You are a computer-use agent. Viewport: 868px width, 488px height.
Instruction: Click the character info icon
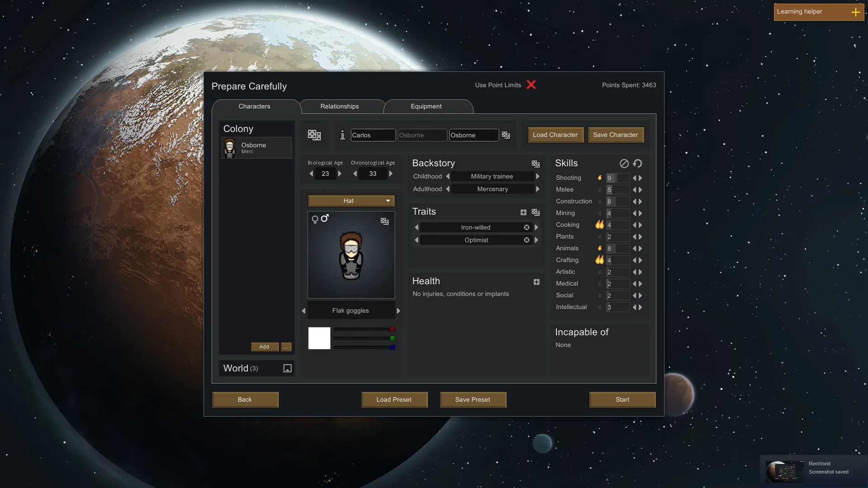(342, 135)
